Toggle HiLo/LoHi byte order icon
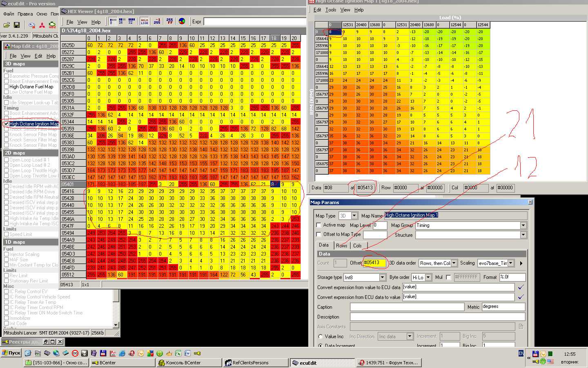This screenshot has width=588, height=368. click(x=144, y=21)
